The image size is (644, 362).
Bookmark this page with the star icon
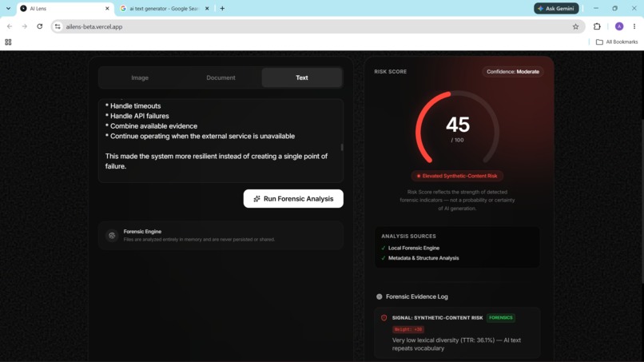[x=575, y=26]
